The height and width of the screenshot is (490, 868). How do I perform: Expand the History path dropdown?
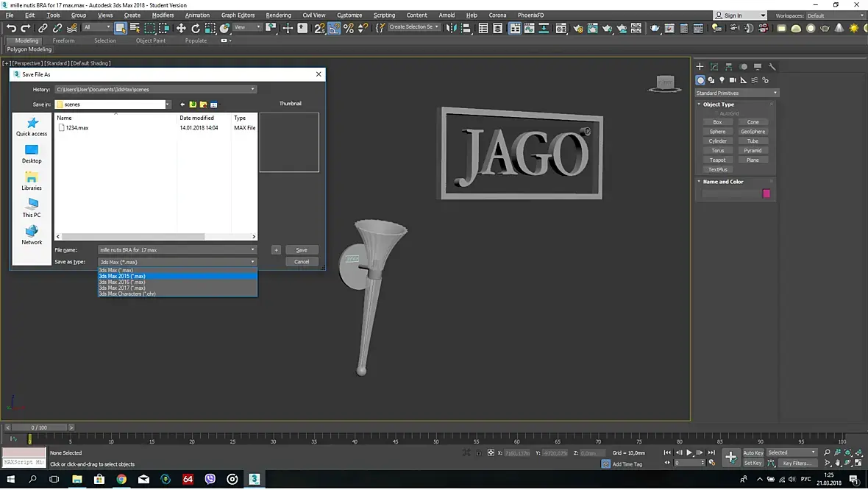pos(252,89)
